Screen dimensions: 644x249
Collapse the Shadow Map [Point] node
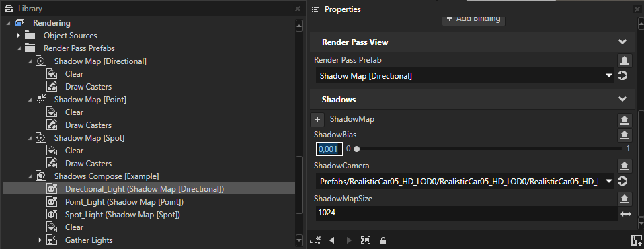click(30, 100)
